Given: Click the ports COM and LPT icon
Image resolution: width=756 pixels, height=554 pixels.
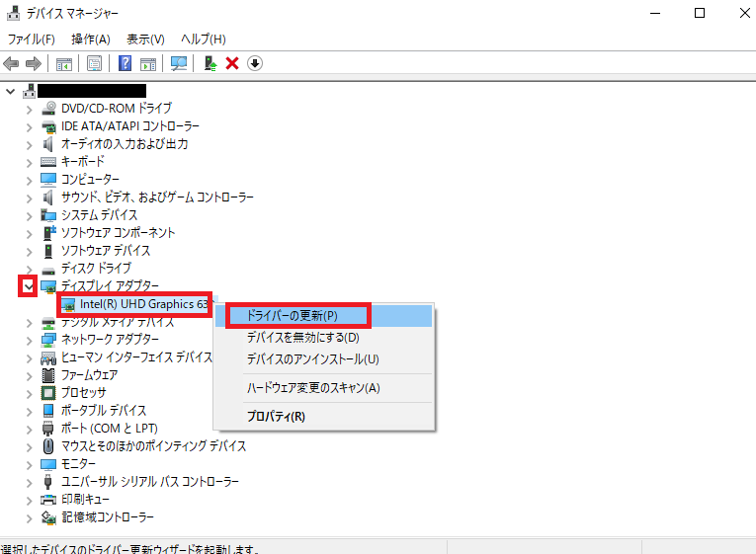Looking at the screenshot, I should pos(48,429).
